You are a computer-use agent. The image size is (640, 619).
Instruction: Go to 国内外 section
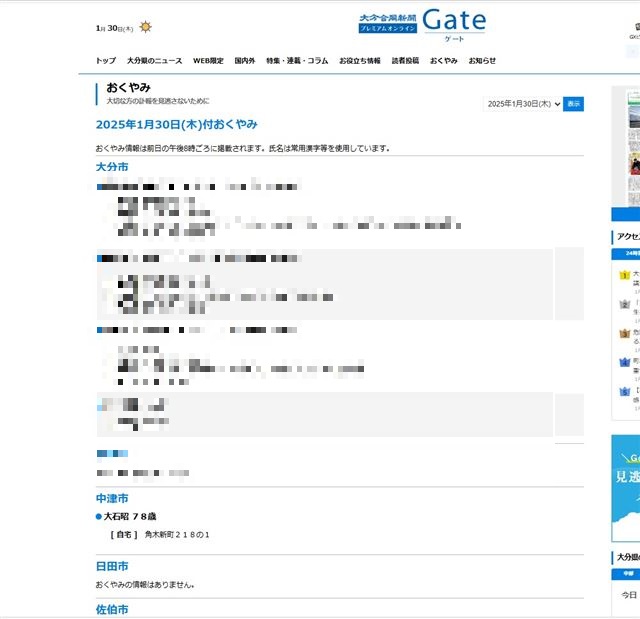coord(244,61)
